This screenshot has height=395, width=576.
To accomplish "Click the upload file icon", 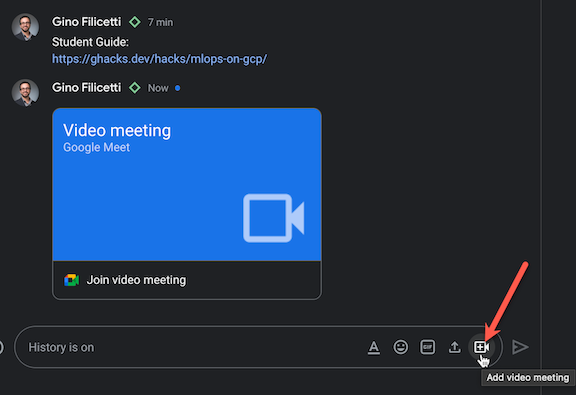I will coord(454,347).
